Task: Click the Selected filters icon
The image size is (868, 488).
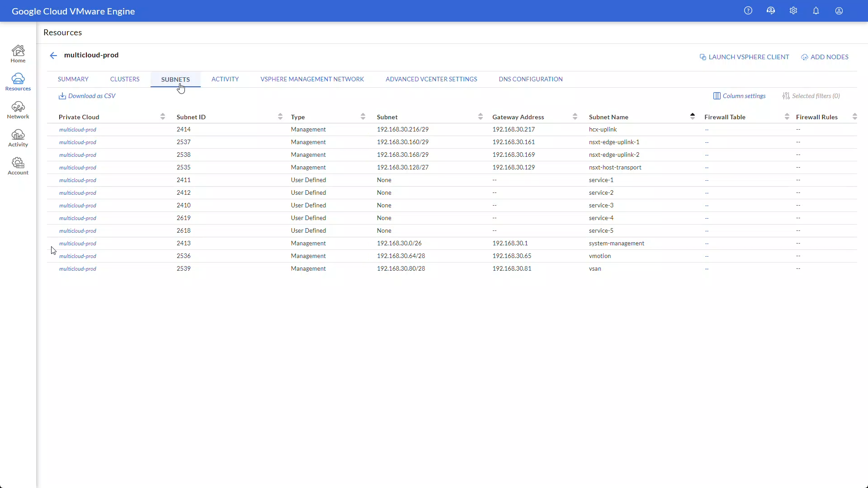Action: (786, 96)
